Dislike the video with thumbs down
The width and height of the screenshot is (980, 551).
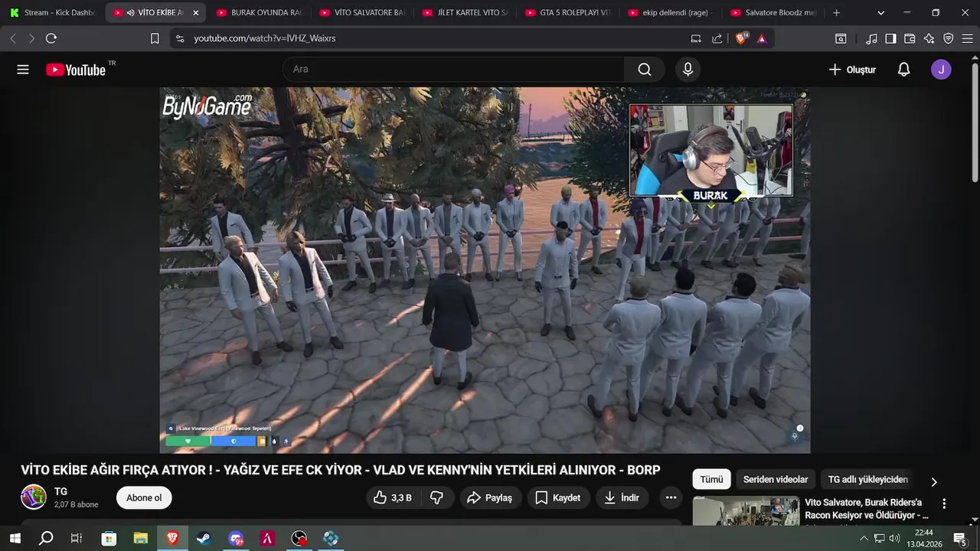(436, 497)
